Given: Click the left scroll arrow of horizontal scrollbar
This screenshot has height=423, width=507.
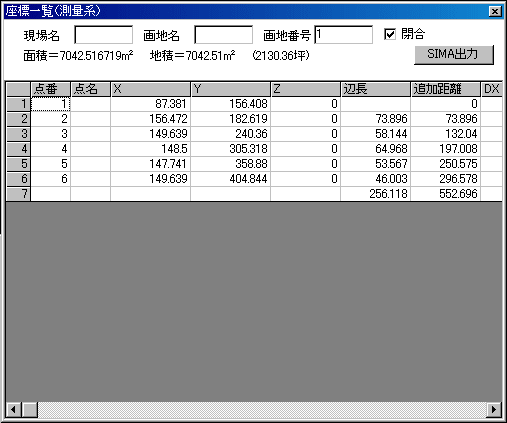Looking at the screenshot, I should [x=14, y=409].
